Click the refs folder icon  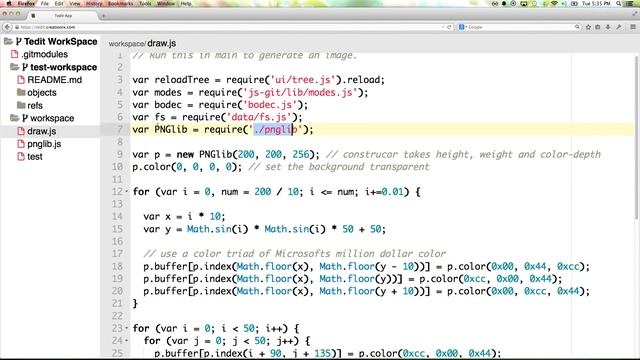[21, 105]
